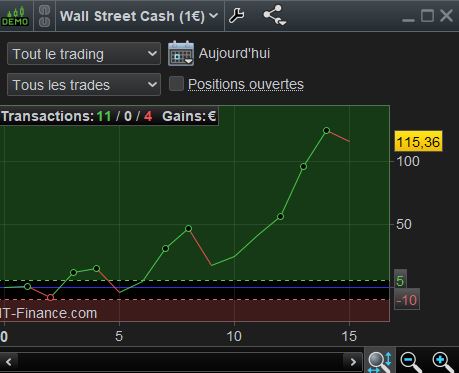This screenshot has height=373, width=459.
Task: Click the x-axis label 10
Action: pos(234,336)
